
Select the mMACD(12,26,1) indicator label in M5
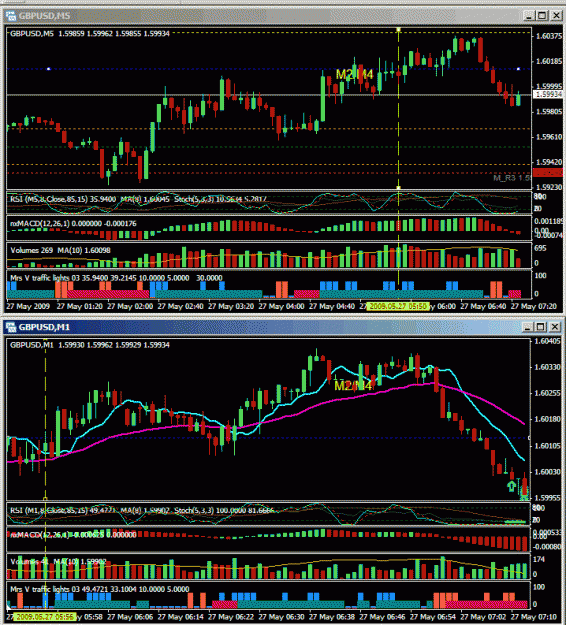73,224
